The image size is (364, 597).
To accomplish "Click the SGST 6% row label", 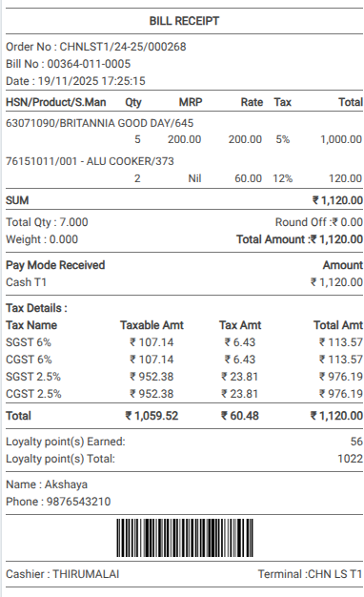I will [29, 342].
